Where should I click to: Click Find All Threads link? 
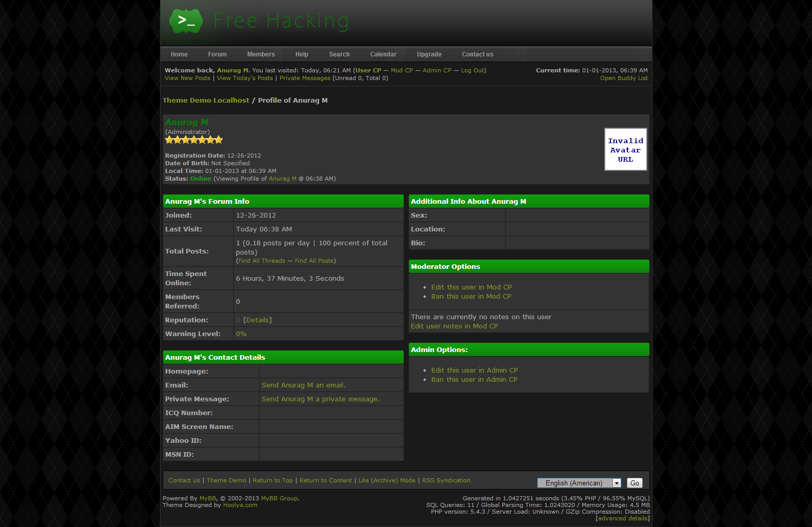tap(262, 261)
